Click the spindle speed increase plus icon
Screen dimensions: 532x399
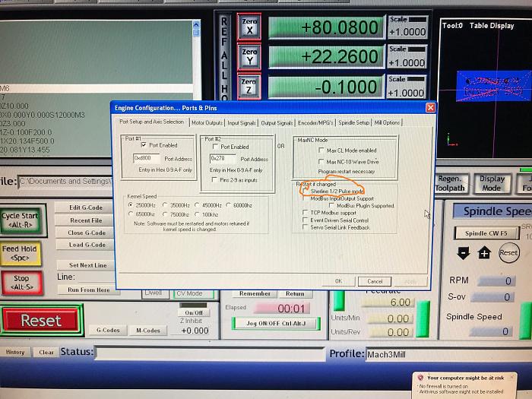(x=484, y=253)
